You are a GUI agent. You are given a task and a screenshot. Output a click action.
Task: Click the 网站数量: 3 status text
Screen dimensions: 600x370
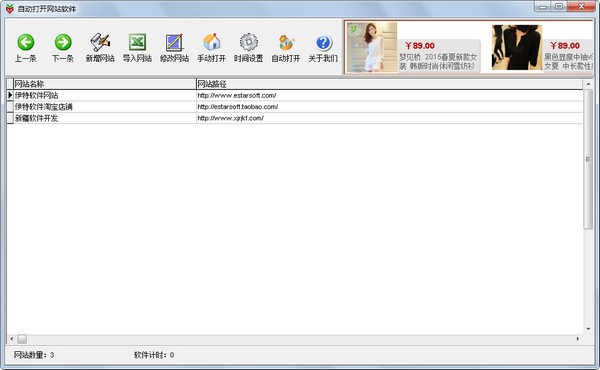(34, 355)
